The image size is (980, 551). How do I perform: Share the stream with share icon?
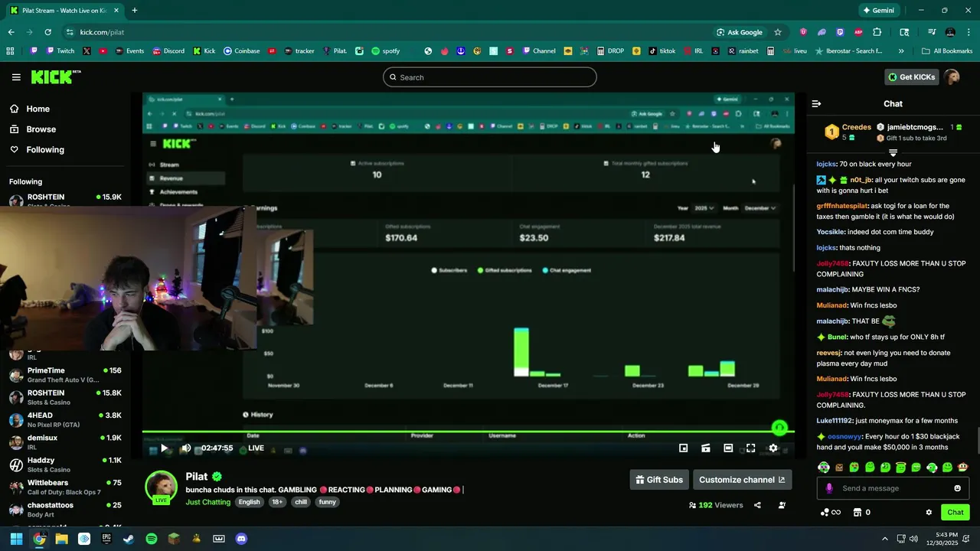757,505
